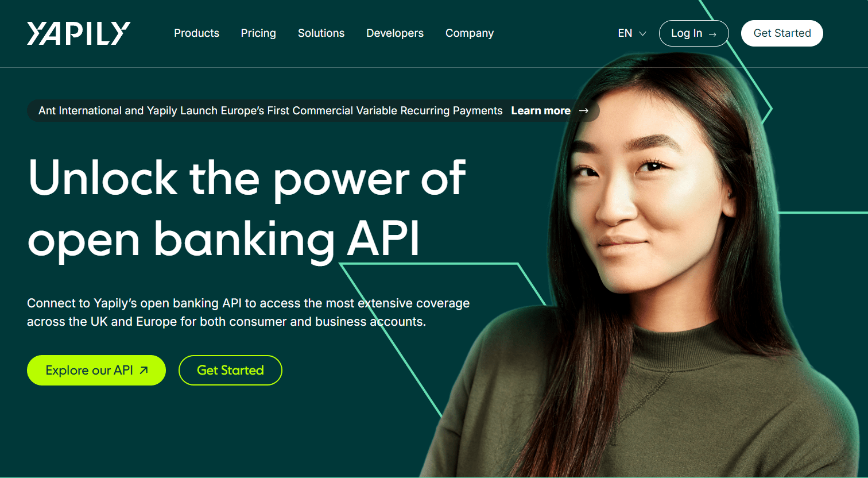Open the Solutions menu
The height and width of the screenshot is (478, 868).
point(321,33)
